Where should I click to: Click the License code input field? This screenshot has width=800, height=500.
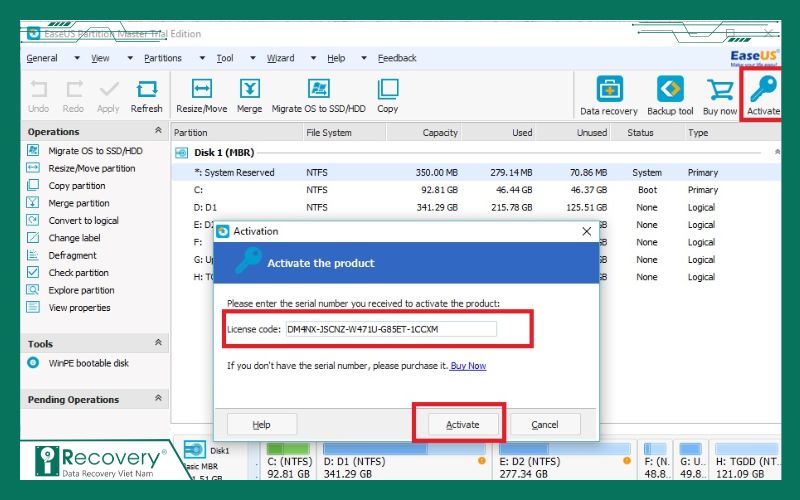(x=390, y=329)
